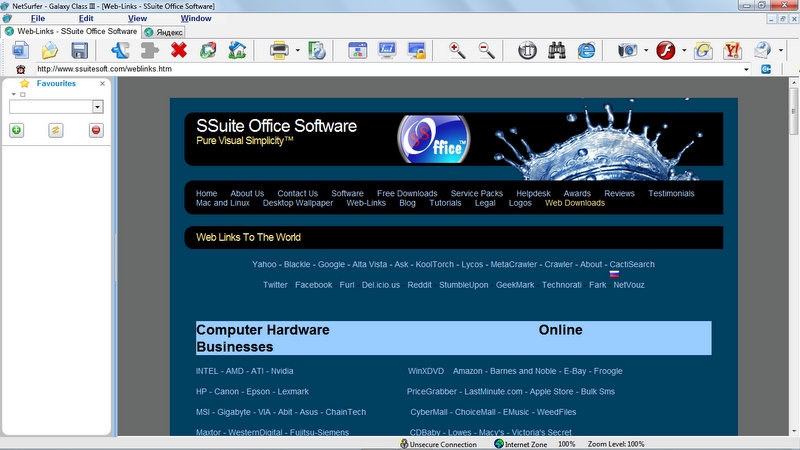The image size is (800, 450).
Task: Click the Internet Zone globe in status bar
Action: click(x=499, y=444)
